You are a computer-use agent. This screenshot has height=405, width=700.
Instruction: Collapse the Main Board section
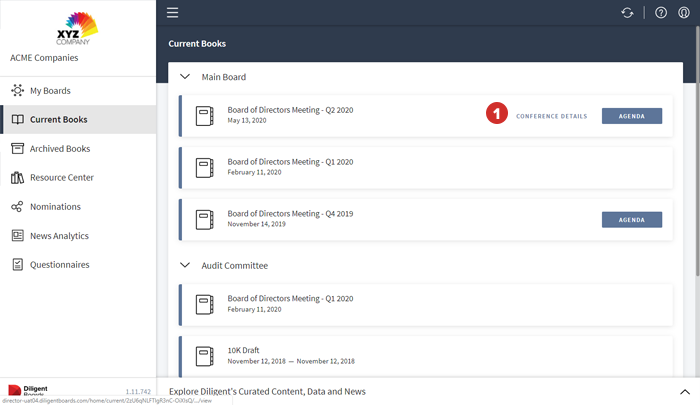185,77
